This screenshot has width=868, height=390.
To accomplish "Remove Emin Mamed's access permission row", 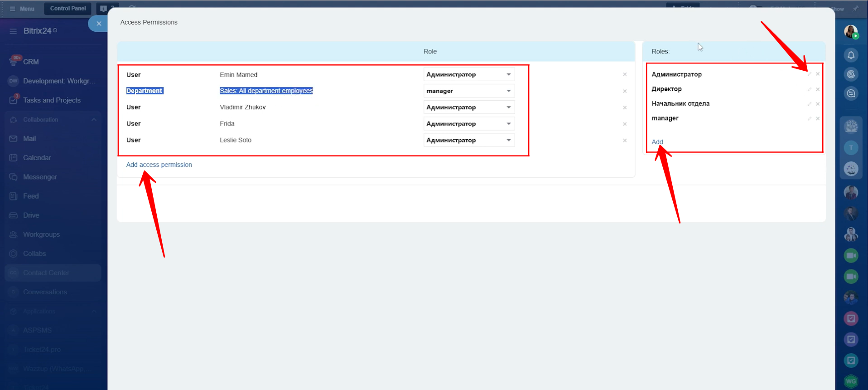I will pos(625,74).
